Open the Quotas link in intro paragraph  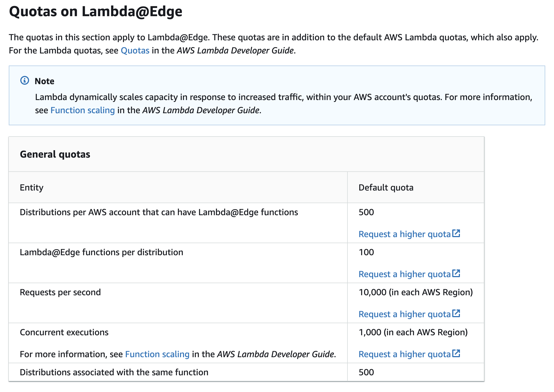coord(135,50)
